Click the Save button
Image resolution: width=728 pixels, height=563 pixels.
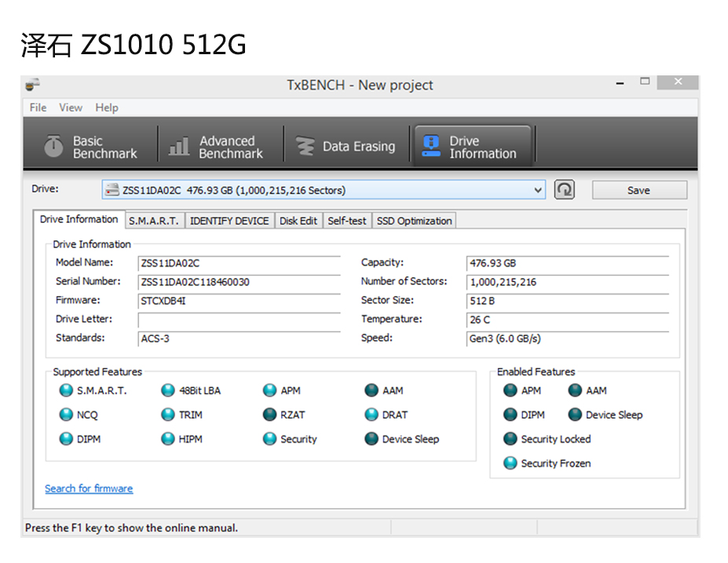coord(638,189)
